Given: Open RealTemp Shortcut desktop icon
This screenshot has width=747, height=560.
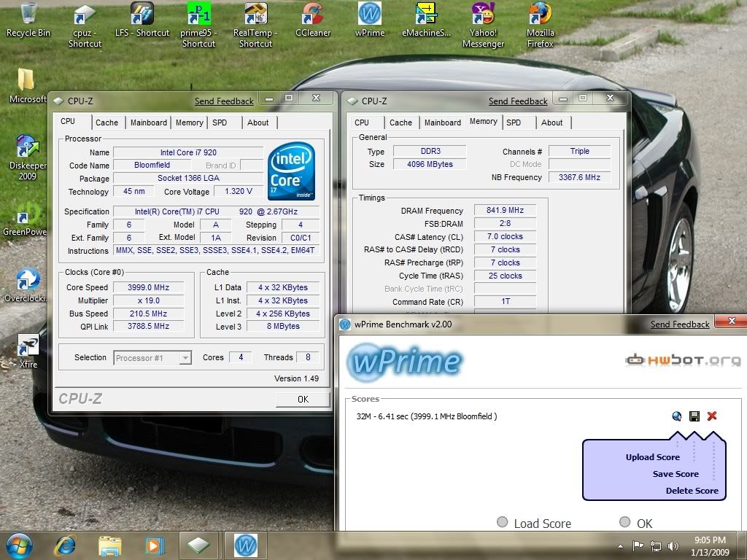Looking at the screenshot, I should pos(255,26).
